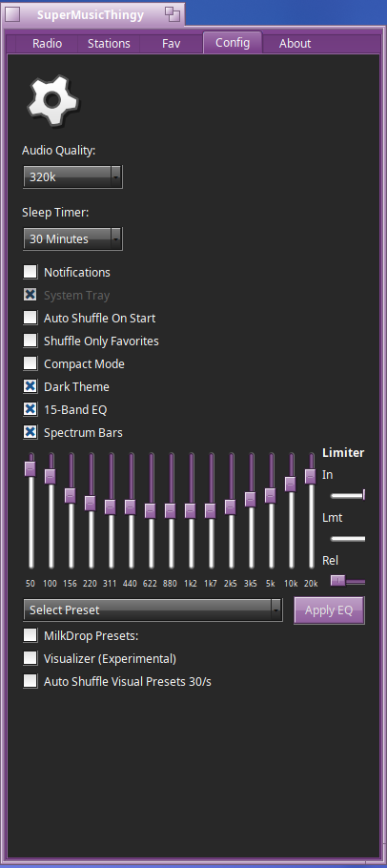The height and width of the screenshot is (868, 387).
Task: Click the window menu icon left of the title
Action: click(12, 14)
